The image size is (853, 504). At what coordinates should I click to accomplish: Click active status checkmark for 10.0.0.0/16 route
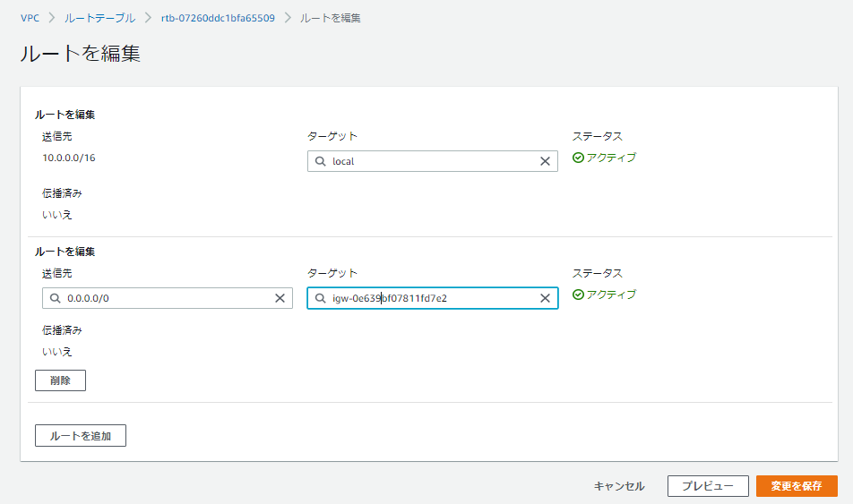pyautogui.click(x=578, y=158)
